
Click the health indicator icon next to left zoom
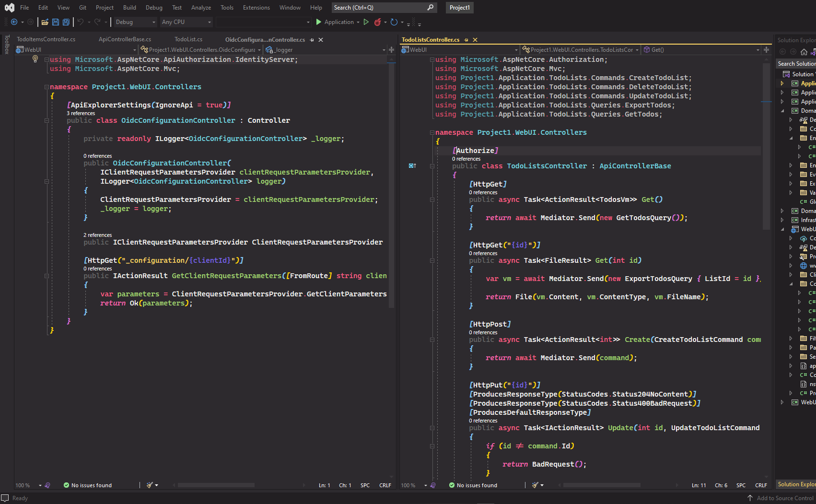[47, 485]
